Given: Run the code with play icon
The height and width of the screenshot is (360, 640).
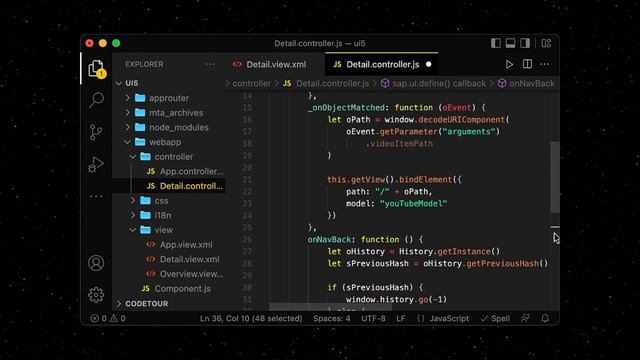Looking at the screenshot, I should click(x=509, y=64).
